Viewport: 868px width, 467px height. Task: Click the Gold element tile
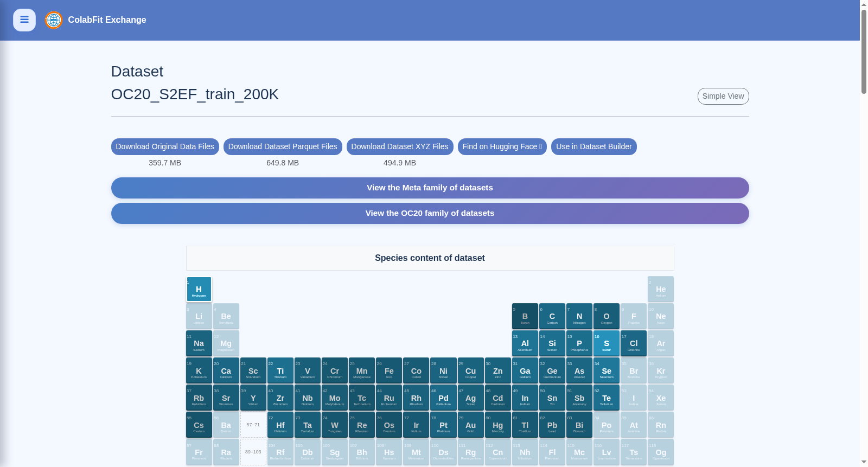[471, 425]
